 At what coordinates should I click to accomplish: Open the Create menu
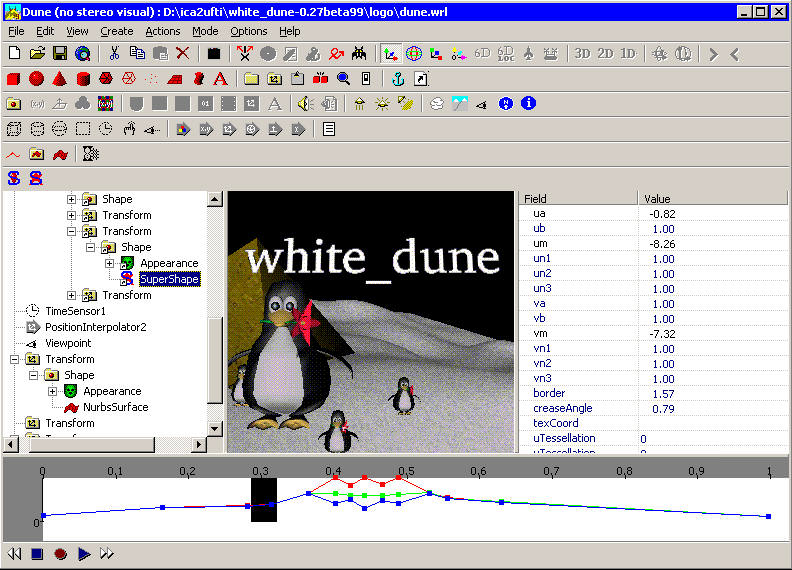click(117, 31)
